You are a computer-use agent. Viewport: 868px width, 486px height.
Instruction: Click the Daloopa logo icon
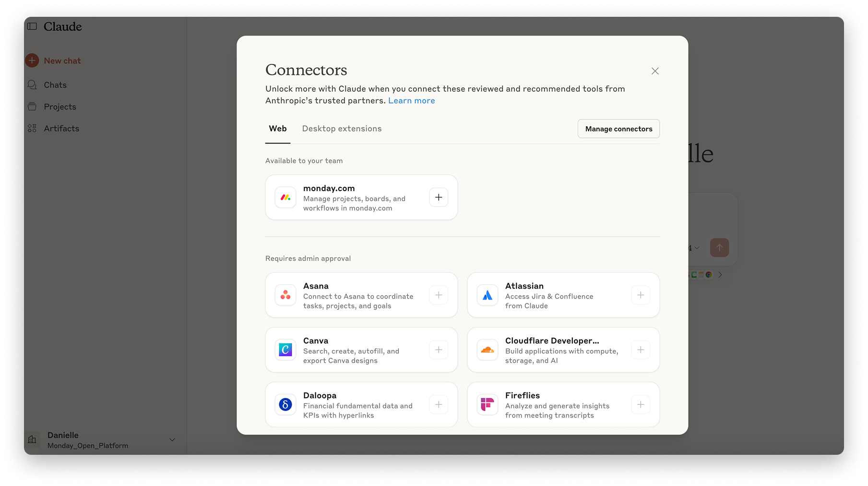tap(285, 404)
